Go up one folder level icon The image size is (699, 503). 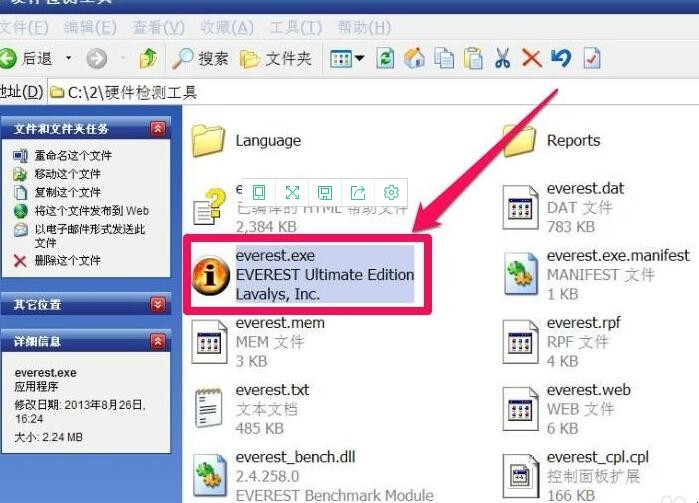click(148, 58)
